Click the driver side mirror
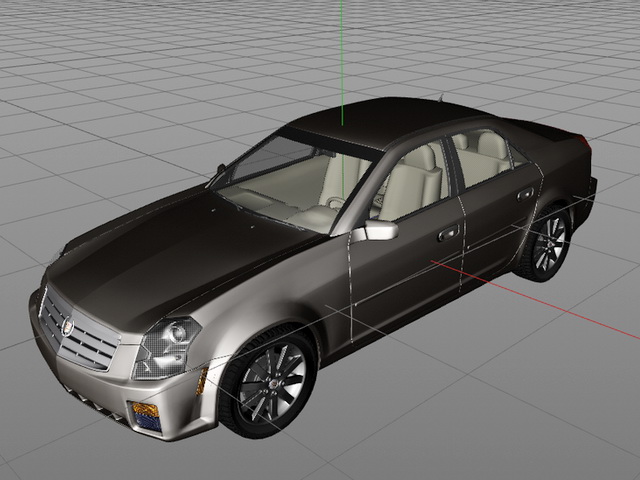Viewport: 640px width, 480px height. 376,231
